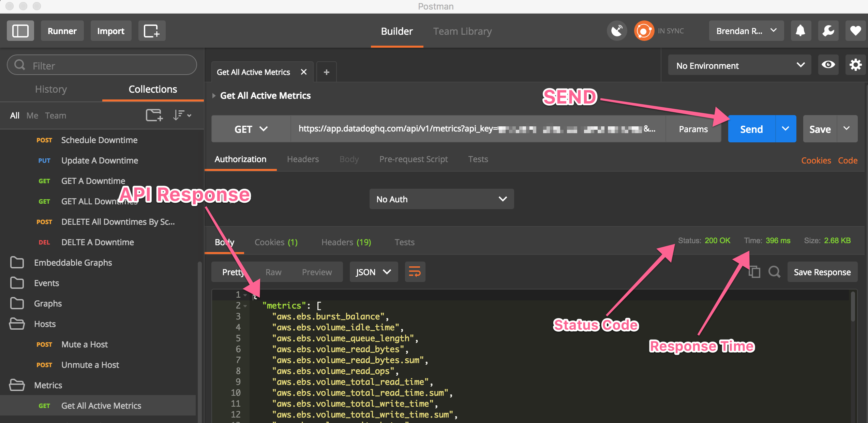This screenshot has width=868, height=423.
Task: Toggle the sidebar panel icon
Action: click(x=20, y=31)
